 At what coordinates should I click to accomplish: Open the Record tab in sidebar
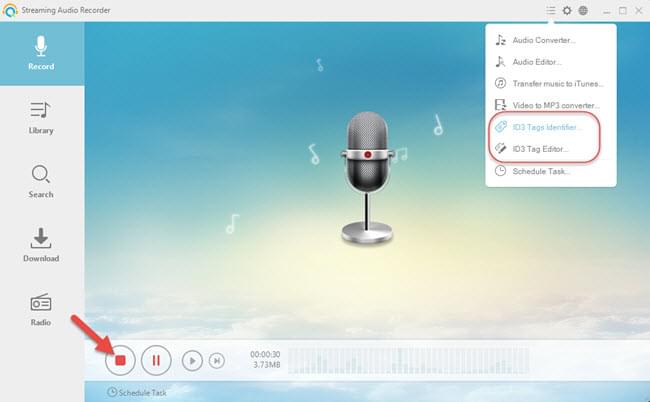pyautogui.click(x=41, y=53)
